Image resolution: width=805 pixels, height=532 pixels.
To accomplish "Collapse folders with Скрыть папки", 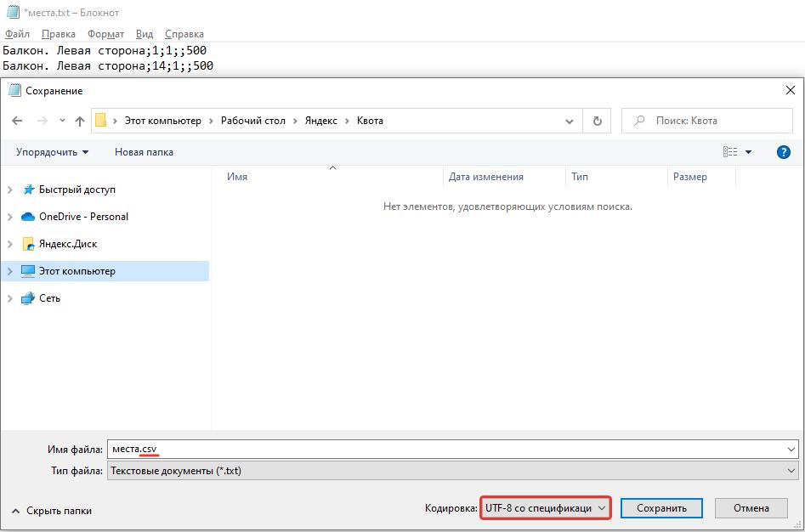I will click(x=51, y=511).
